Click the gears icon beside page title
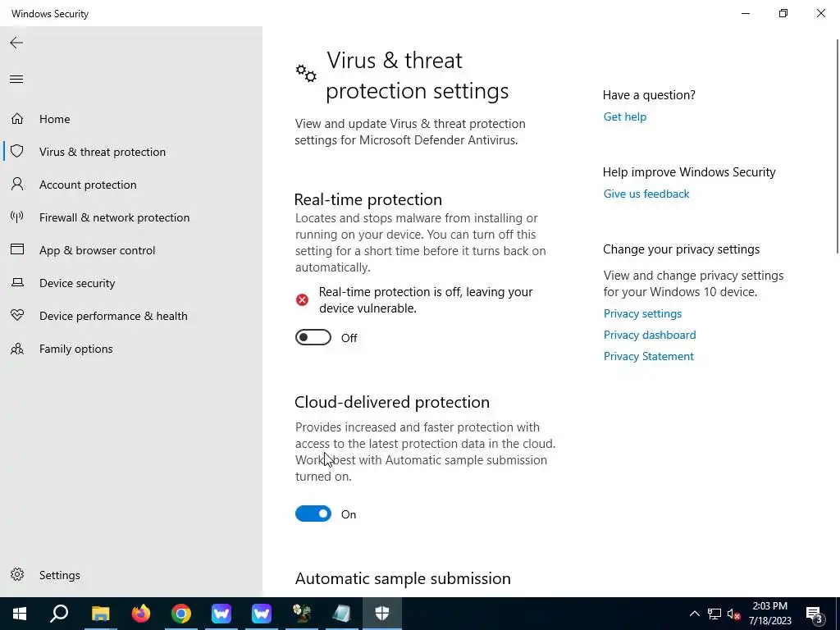This screenshot has height=630, width=840. [306, 73]
